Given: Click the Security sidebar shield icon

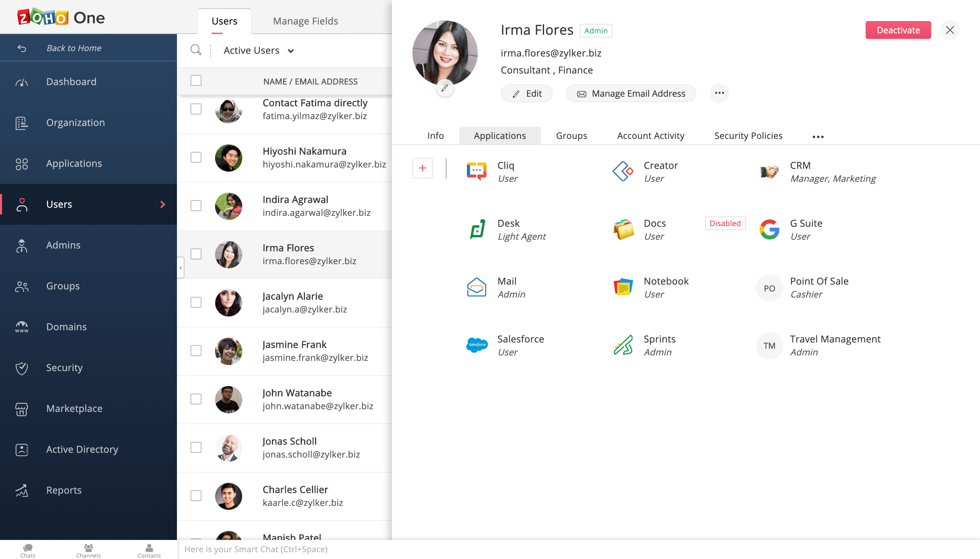Looking at the screenshot, I should point(22,368).
